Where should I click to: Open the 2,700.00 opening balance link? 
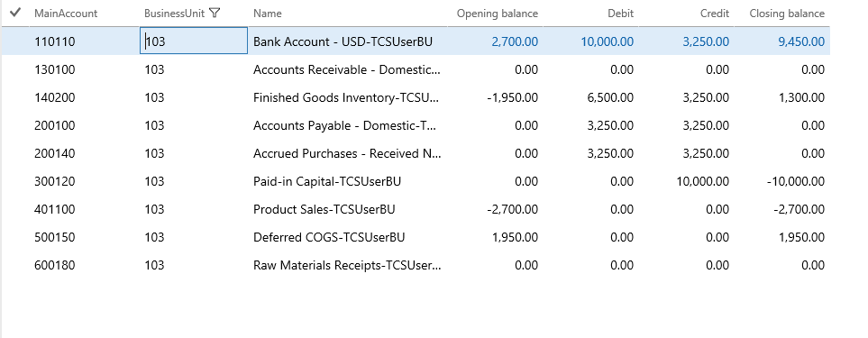tap(515, 41)
